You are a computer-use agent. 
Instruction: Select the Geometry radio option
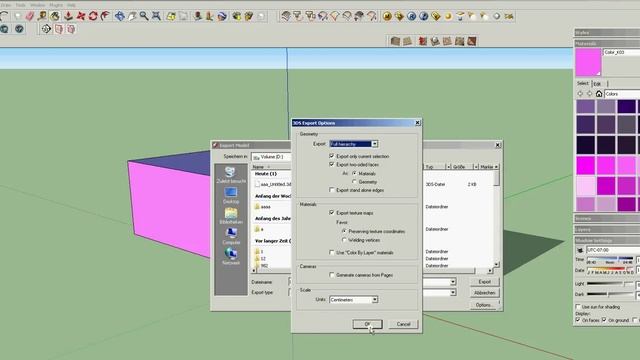click(x=354, y=182)
